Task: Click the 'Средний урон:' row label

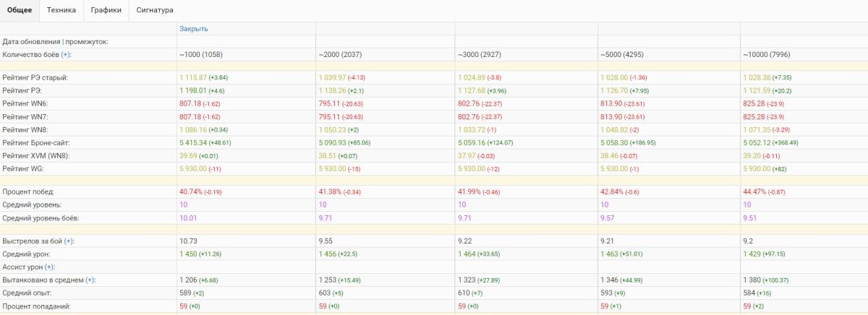Action: 28,254
